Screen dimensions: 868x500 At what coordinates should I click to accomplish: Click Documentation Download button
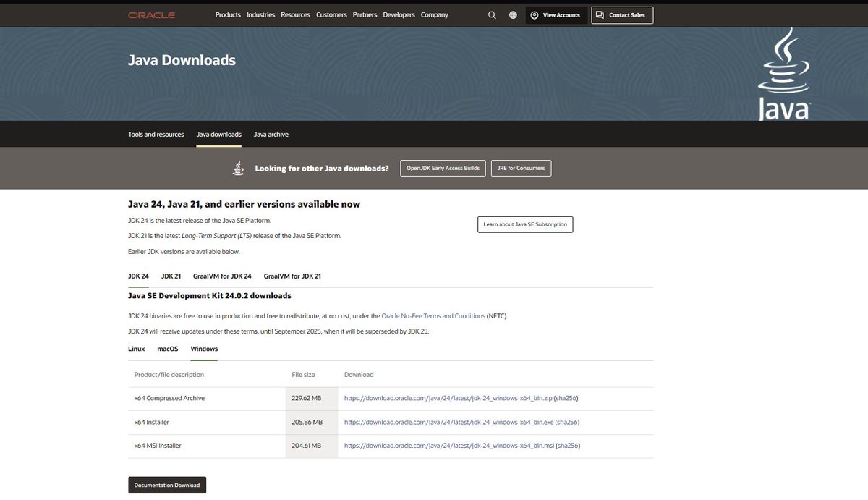tap(167, 485)
